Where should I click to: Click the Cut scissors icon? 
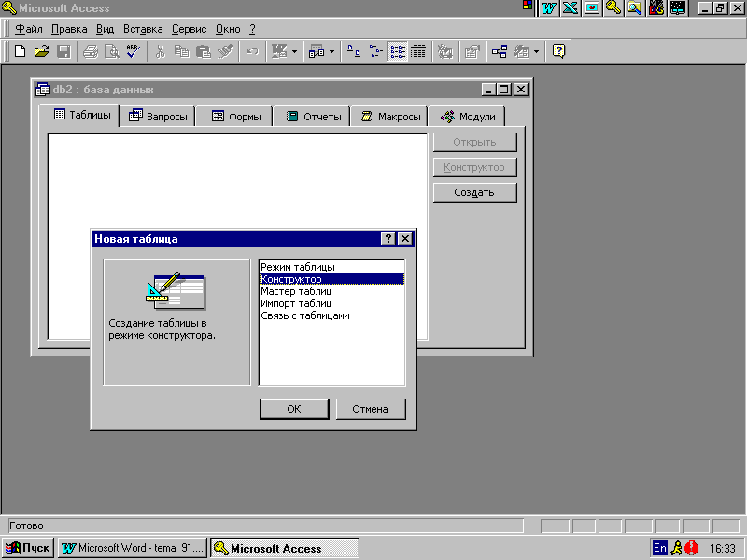coord(160,51)
